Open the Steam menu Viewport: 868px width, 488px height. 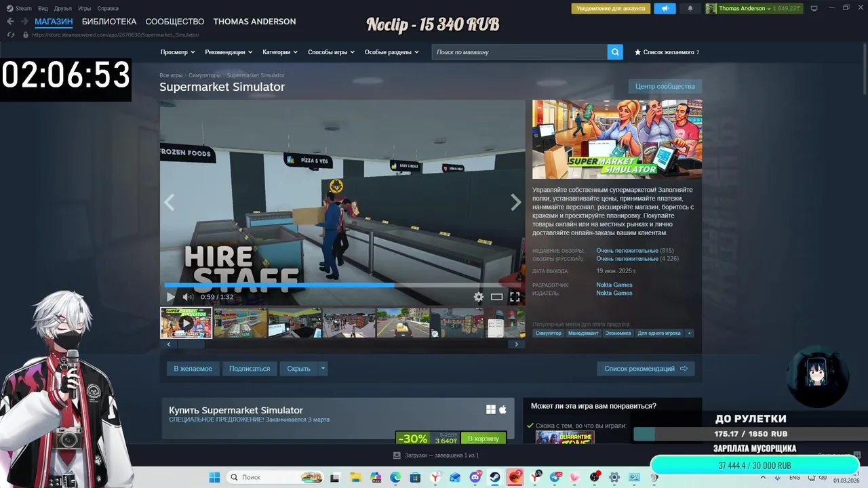20,8
